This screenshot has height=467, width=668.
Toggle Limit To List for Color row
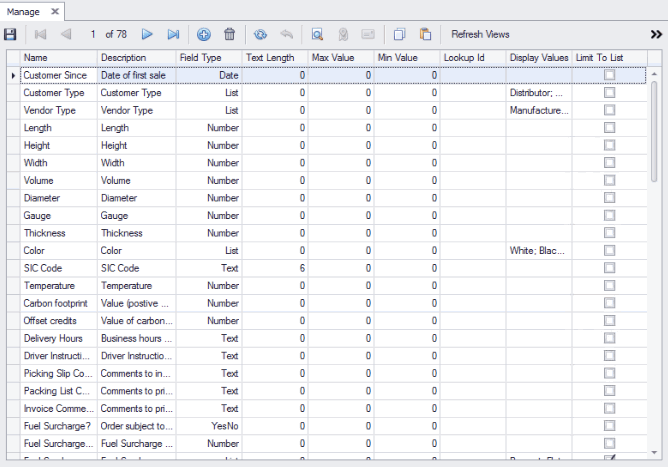click(x=609, y=251)
